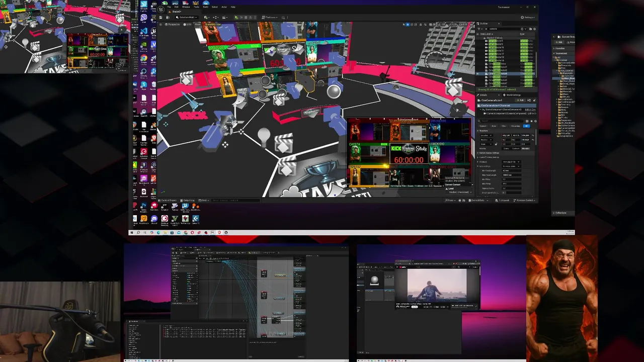The image size is (644, 362).
Task: Switch to the Details tab
Action: [483, 95]
